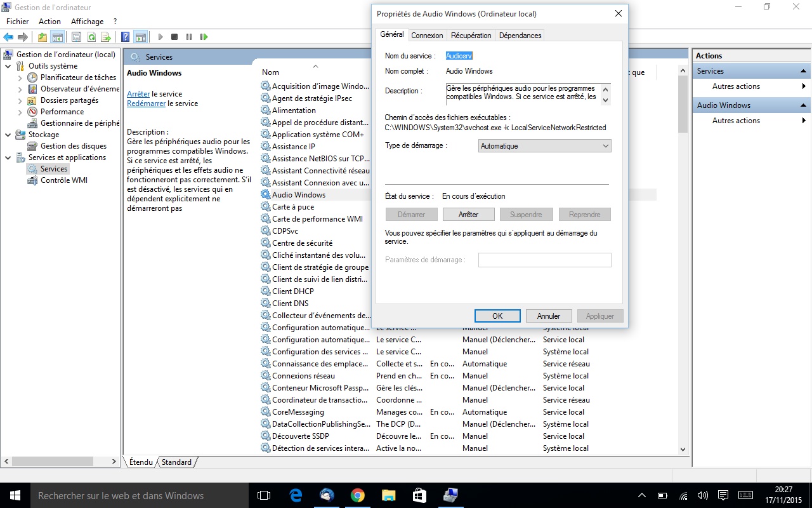Click the Task View taskbar icon
This screenshot has height=508, width=812.
(x=264, y=495)
